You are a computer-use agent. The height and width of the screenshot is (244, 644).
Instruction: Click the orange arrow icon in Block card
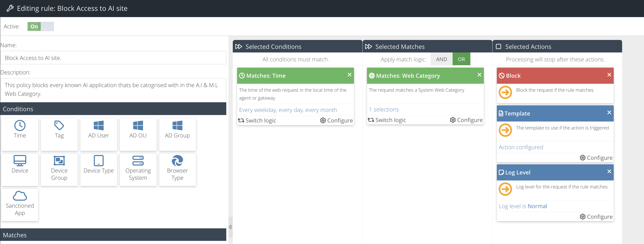pos(505,92)
